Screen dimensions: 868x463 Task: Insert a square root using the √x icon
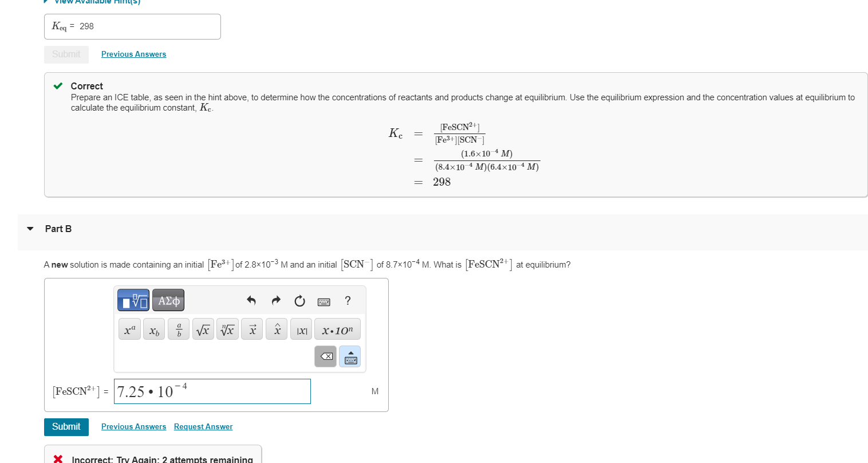203,329
